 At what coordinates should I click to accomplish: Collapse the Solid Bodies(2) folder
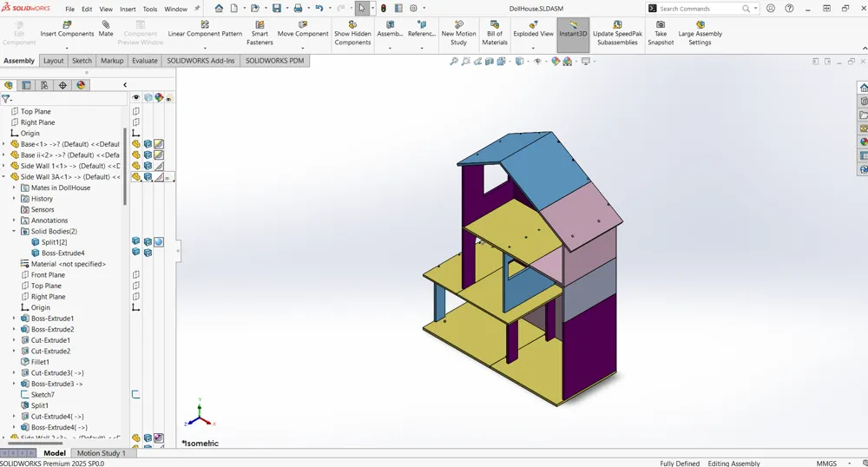15,231
